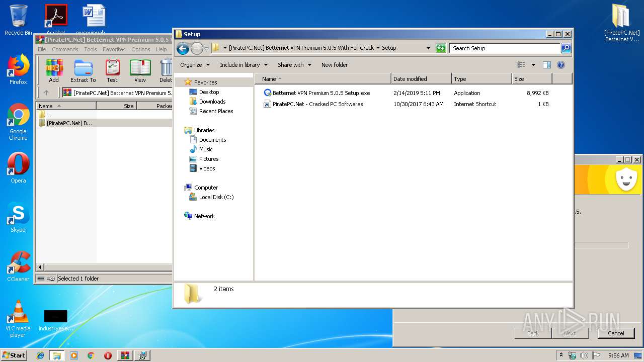Select Documents library

coord(212,140)
